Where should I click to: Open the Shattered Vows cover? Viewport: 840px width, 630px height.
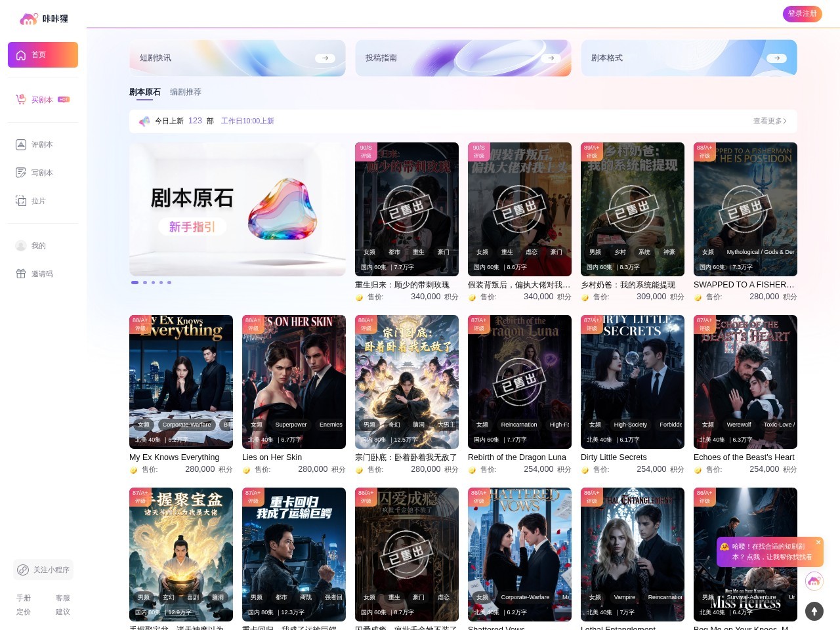click(520, 555)
